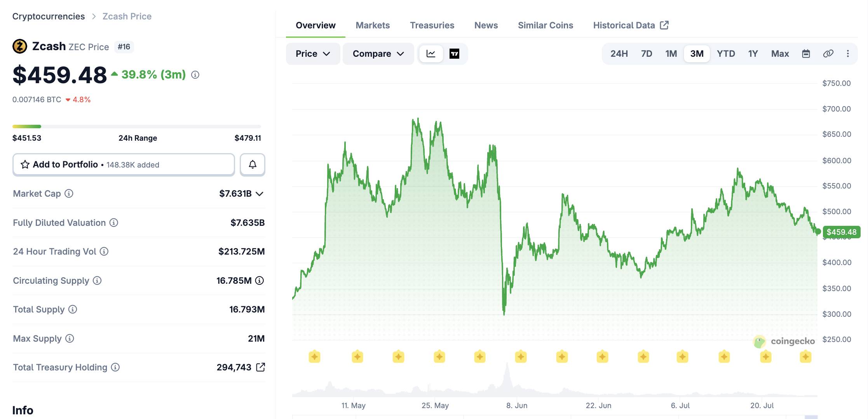The height and width of the screenshot is (419, 868).
Task: Switch to the TradingView chart icon
Action: pos(454,54)
